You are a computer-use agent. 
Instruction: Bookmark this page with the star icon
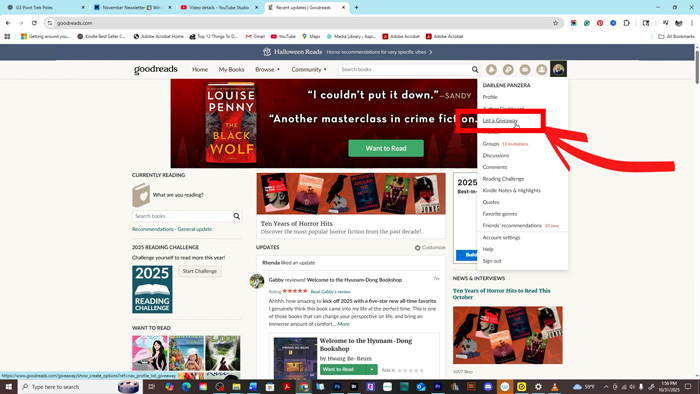[555, 23]
